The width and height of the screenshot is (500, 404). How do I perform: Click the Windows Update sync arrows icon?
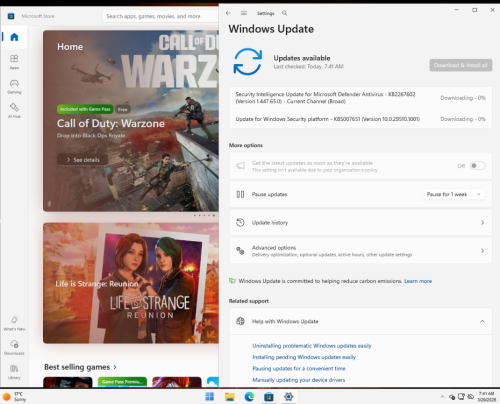[x=248, y=62]
